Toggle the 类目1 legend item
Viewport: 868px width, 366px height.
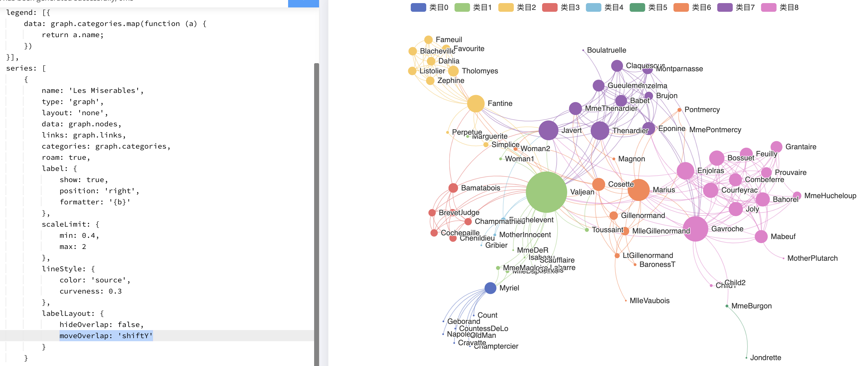[473, 7]
